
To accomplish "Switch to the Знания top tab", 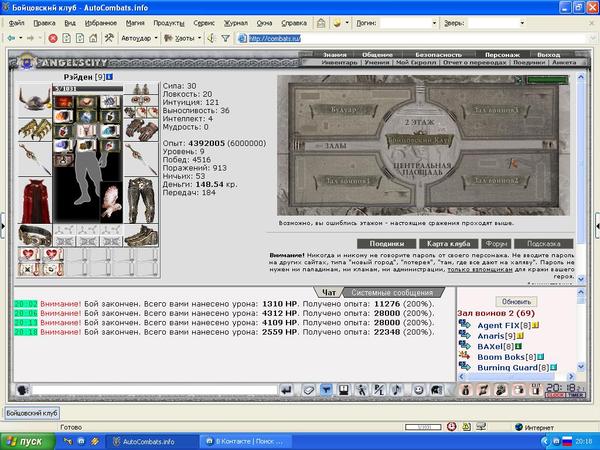I will [x=334, y=55].
